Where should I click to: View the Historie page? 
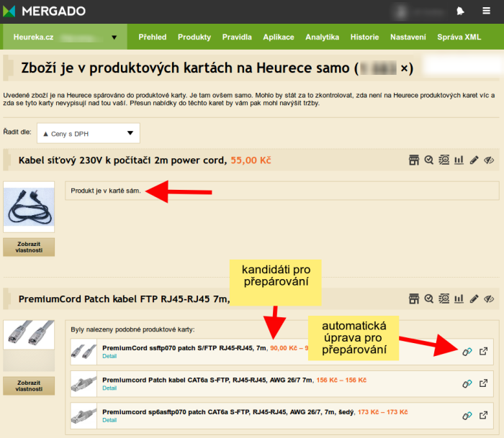(364, 37)
